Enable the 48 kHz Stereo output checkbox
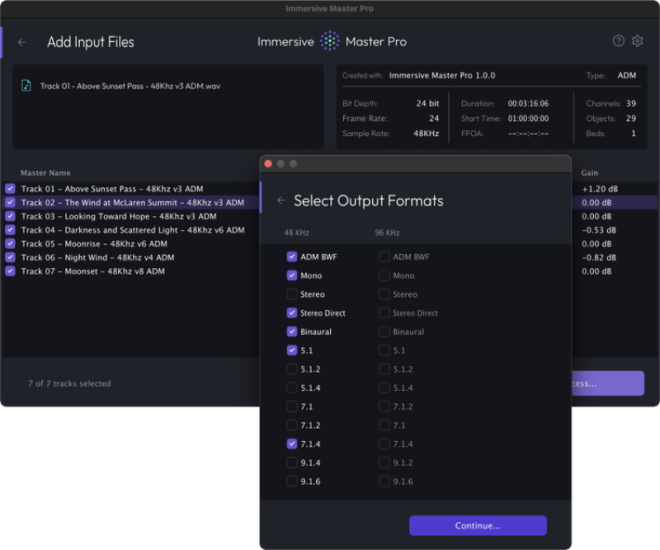Screen dimensions: 660x550 (292, 294)
